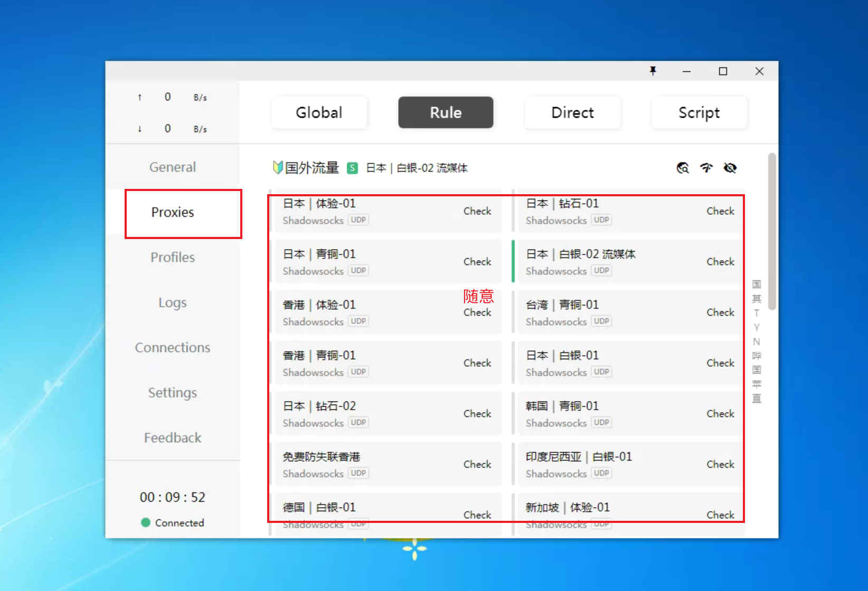The height and width of the screenshot is (591, 868).
Task: Click the proxy list vertical scrollbar
Action: point(772,232)
